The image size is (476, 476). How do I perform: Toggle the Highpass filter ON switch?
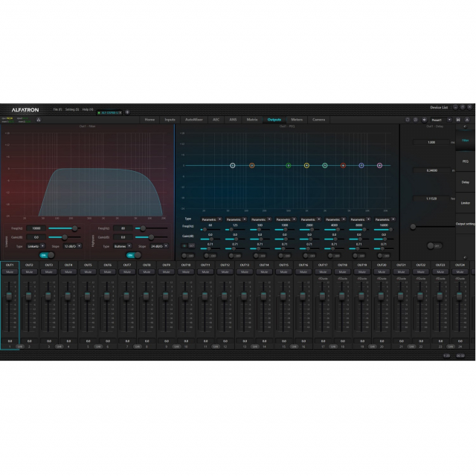pyautogui.click(x=133, y=255)
